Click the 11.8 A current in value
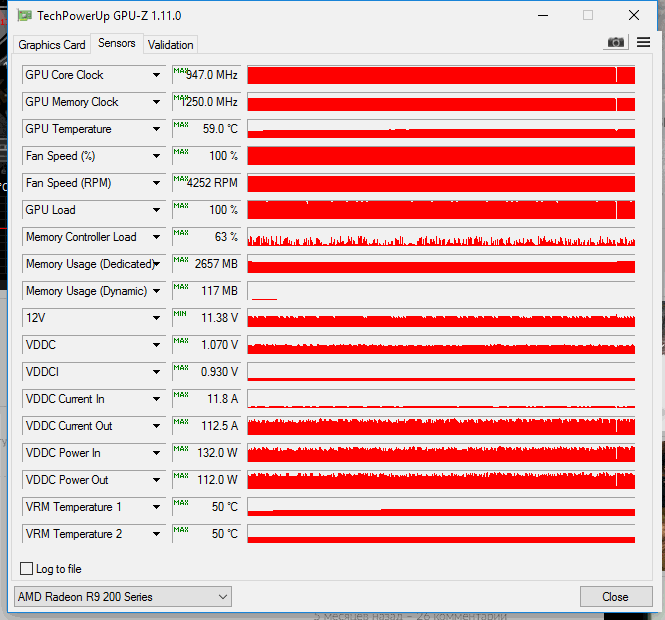 click(x=207, y=399)
